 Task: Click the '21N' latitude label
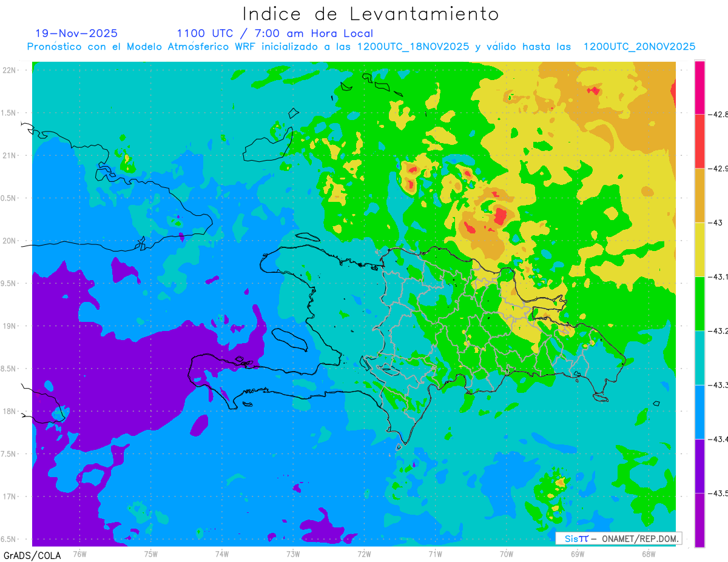click(10, 156)
